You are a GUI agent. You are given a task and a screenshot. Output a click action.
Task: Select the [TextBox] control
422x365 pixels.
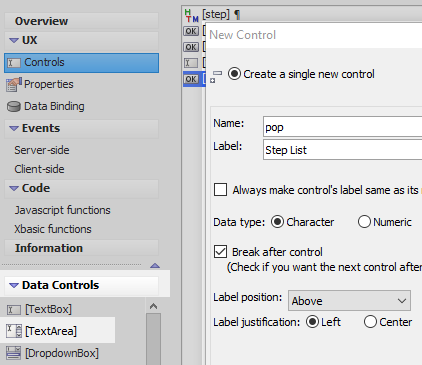(x=48, y=309)
